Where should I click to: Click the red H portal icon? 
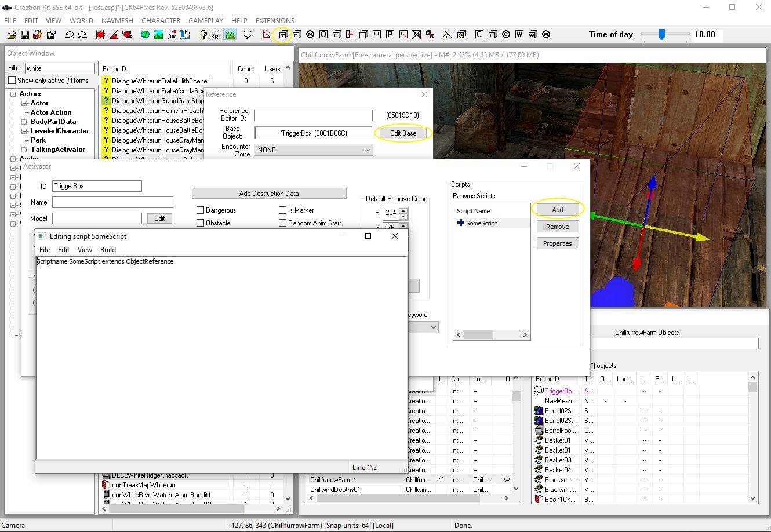pyautogui.click(x=350, y=35)
